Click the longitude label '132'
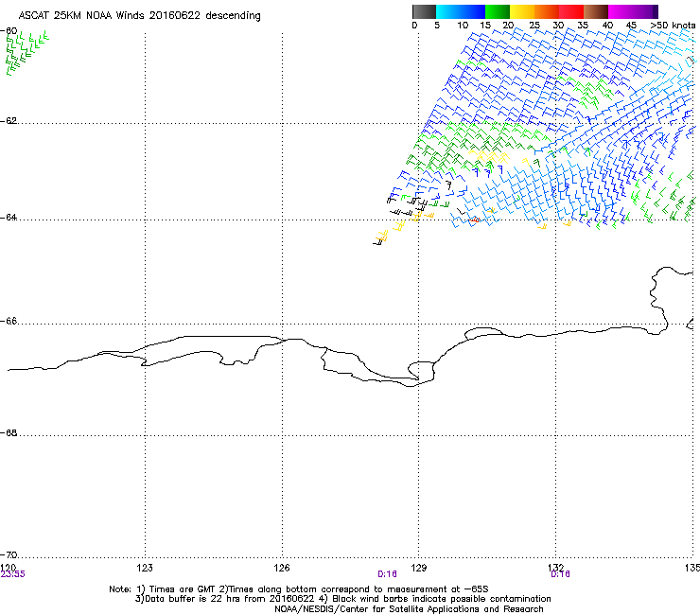 [x=555, y=567]
